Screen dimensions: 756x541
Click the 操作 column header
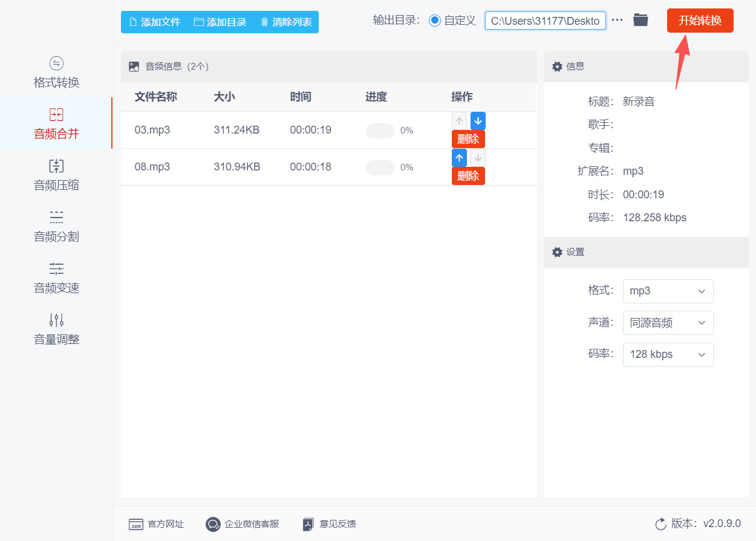pyautogui.click(x=462, y=97)
